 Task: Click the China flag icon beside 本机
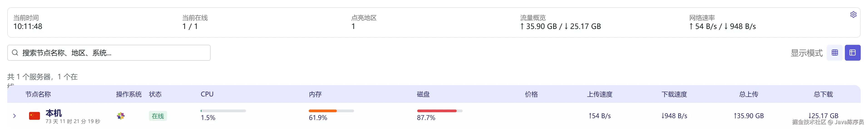coord(34,116)
